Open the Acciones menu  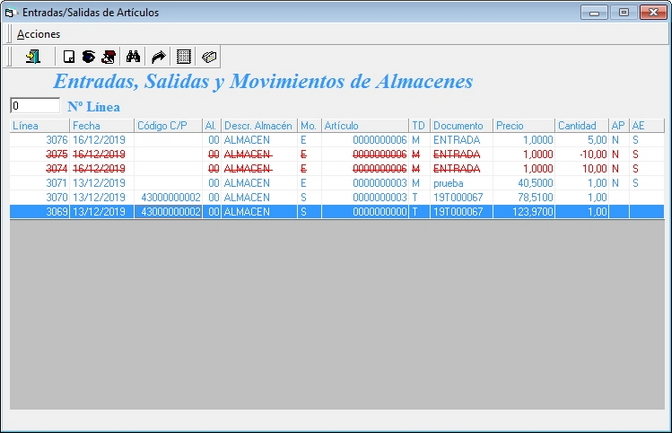[39, 34]
